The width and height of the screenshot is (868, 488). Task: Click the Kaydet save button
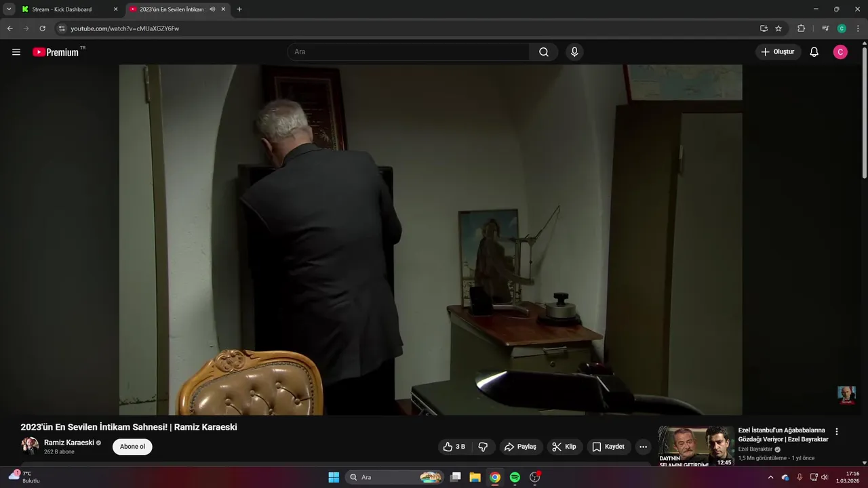coord(608,447)
